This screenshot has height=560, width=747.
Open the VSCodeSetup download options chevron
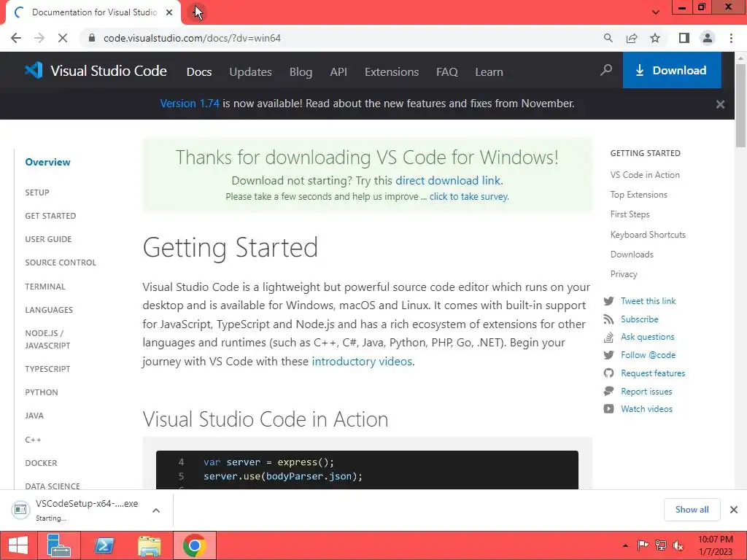coord(156,510)
